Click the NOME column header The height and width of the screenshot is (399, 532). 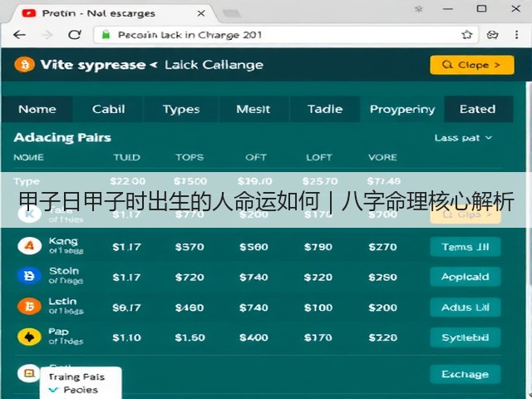pyautogui.click(x=28, y=157)
